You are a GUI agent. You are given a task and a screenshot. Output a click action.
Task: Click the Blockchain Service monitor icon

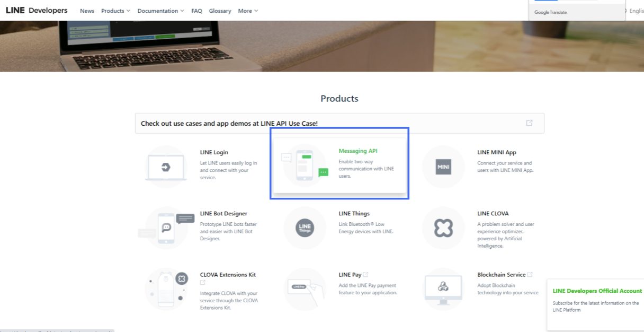(443, 289)
